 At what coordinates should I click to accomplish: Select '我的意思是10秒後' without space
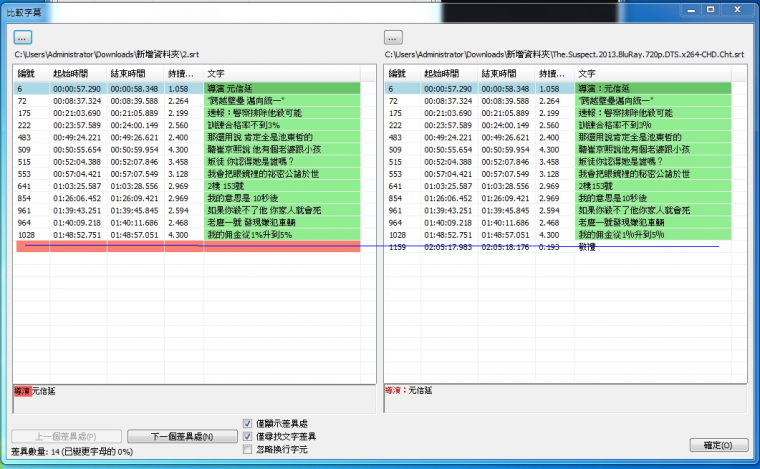click(558, 198)
